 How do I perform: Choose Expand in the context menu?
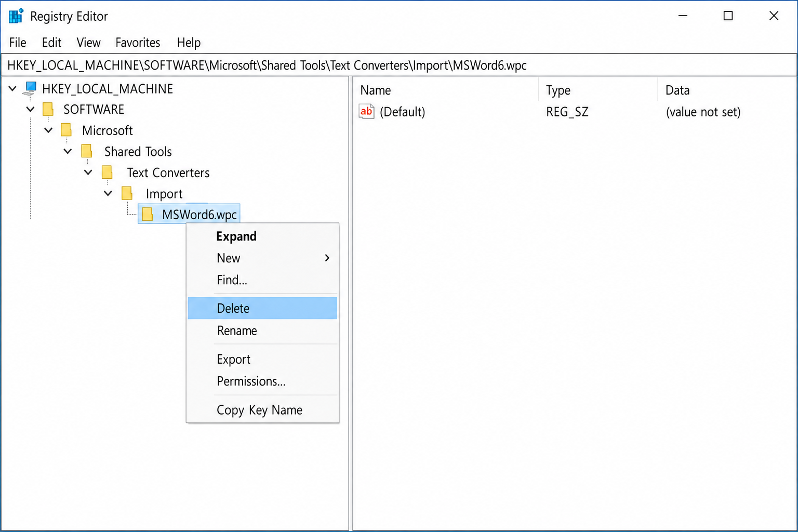[262, 236]
